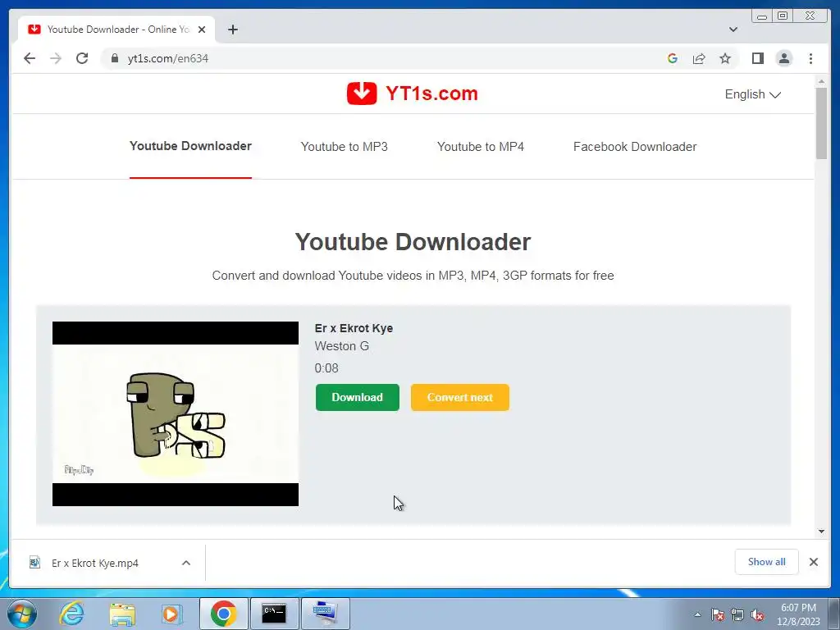Open the English language dropdown
The image size is (840, 630).
pyautogui.click(x=753, y=94)
